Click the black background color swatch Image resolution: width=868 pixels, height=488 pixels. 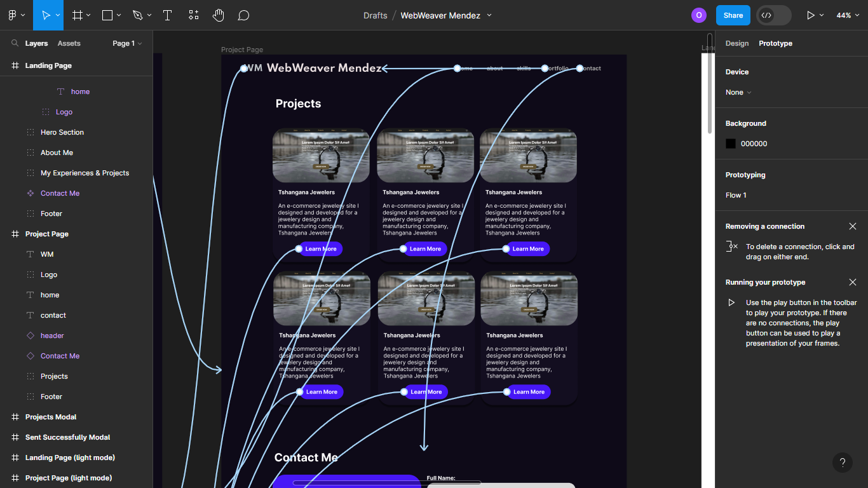[x=731, y=144]
